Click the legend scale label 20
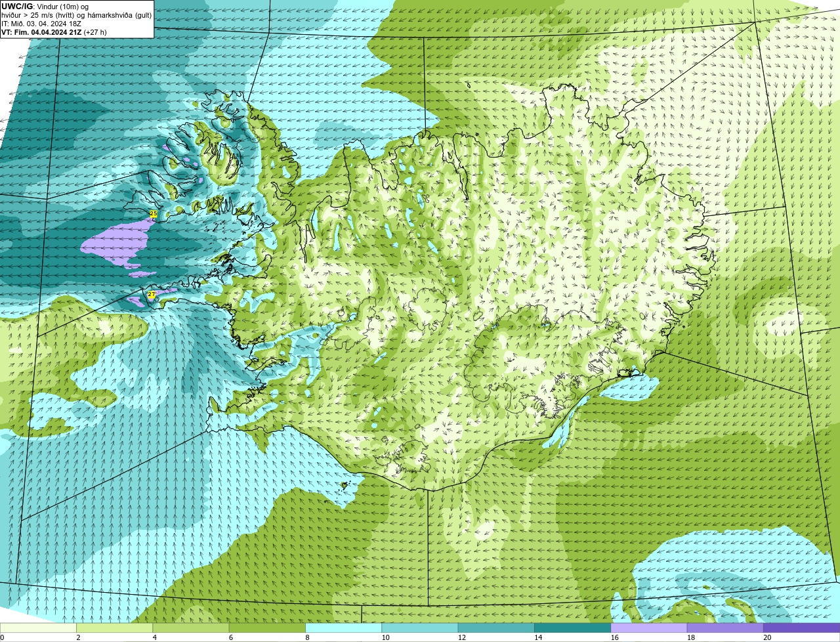Image resolution: width=840 pixels, height=642 pixels. [x=767, y=637]
